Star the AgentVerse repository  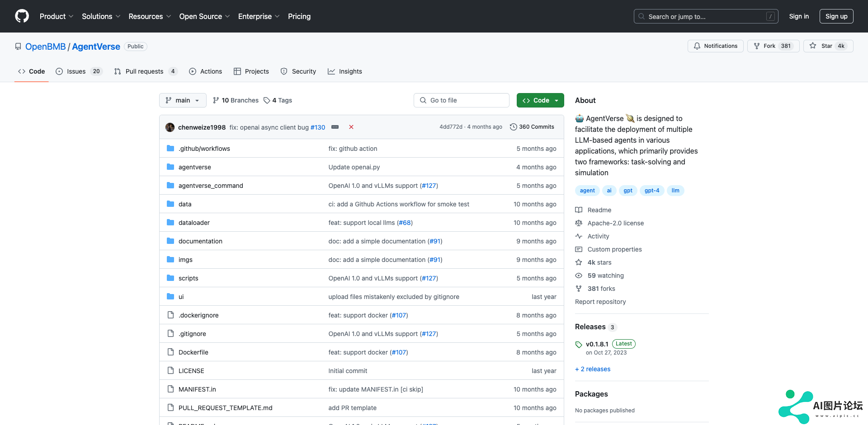click(828, 46)
